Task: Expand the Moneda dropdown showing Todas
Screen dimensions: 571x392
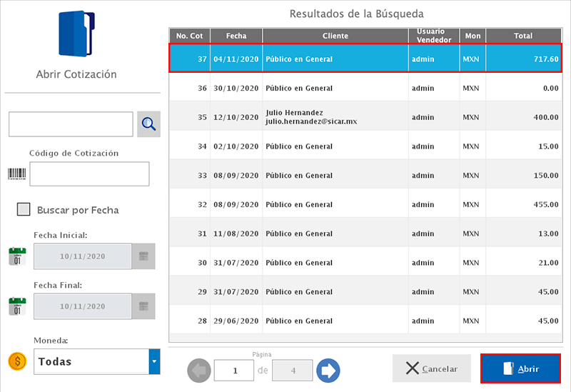Action: (154, 361)
